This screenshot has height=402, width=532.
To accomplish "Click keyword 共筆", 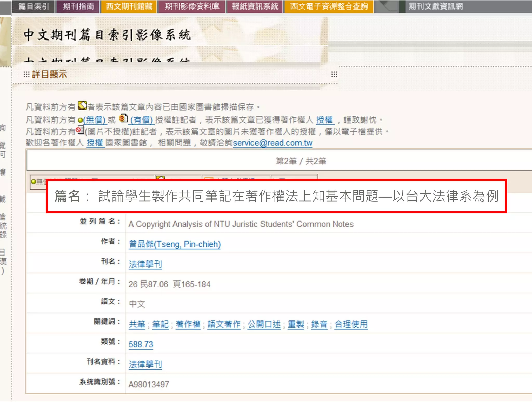I will pos(137,324).
